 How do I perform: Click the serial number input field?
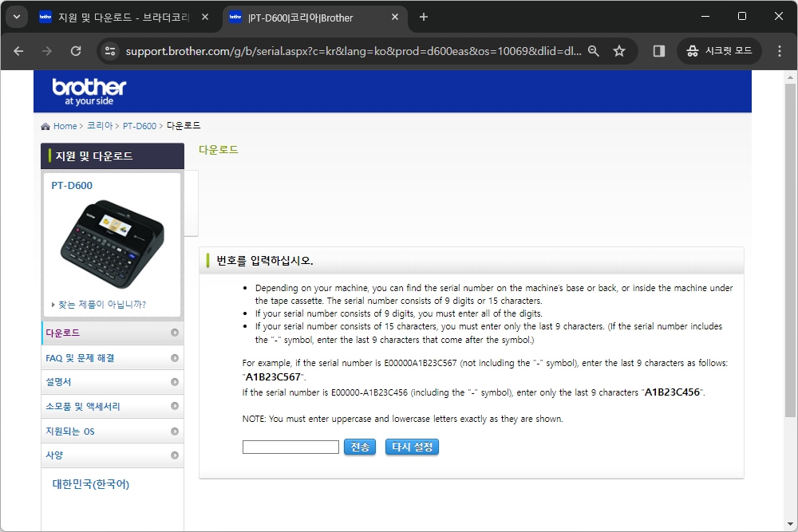coord(290,447)
